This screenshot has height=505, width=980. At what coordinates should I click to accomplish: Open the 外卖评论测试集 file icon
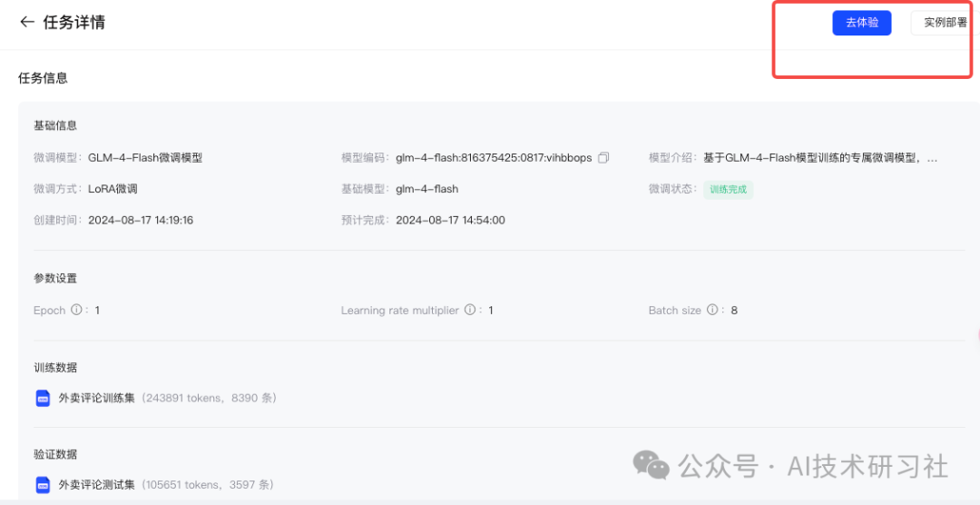(x=43, y=484)
